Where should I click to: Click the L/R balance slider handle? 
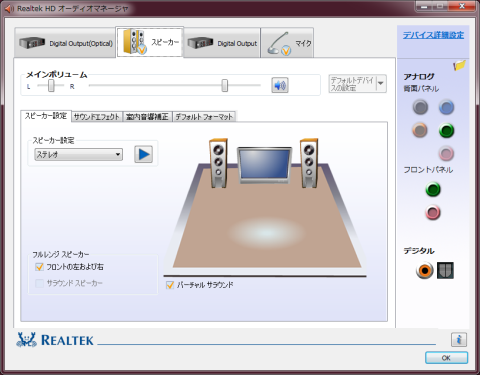pos(51,86)
